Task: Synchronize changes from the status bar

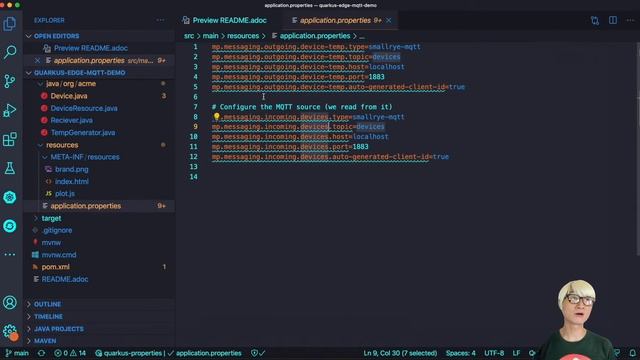Action: click(42, 353)
